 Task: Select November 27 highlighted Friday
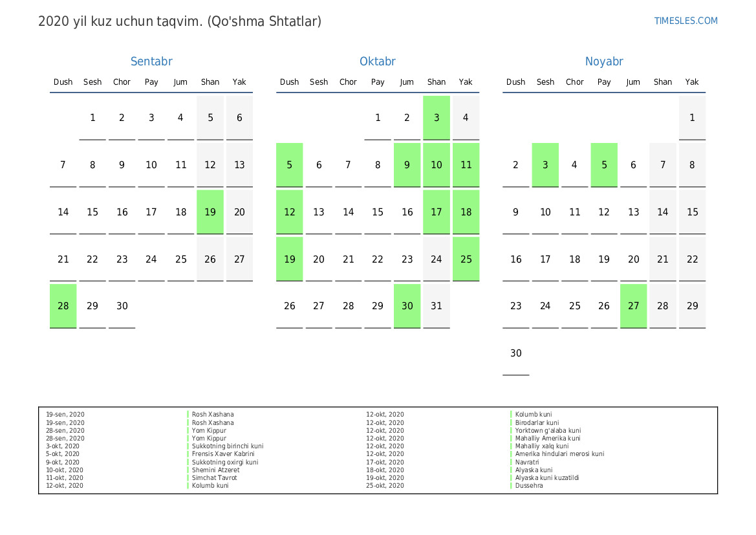coord(633,305)
